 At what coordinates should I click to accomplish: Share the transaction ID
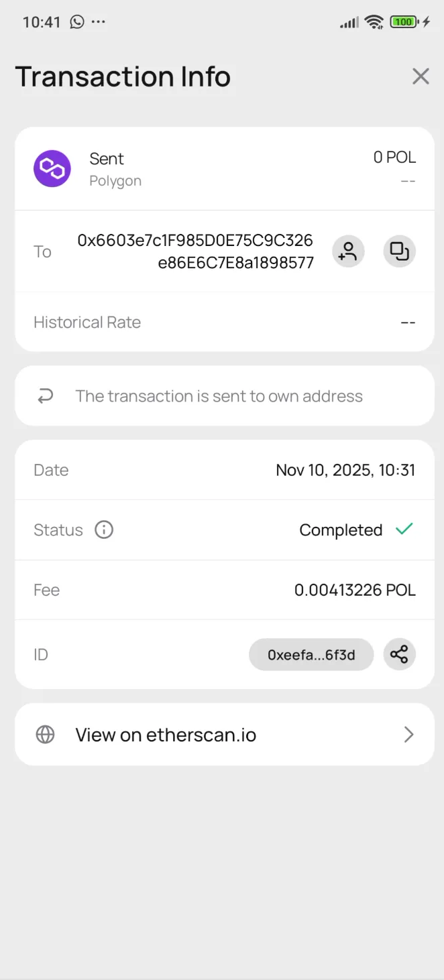[x=400, y=654]
